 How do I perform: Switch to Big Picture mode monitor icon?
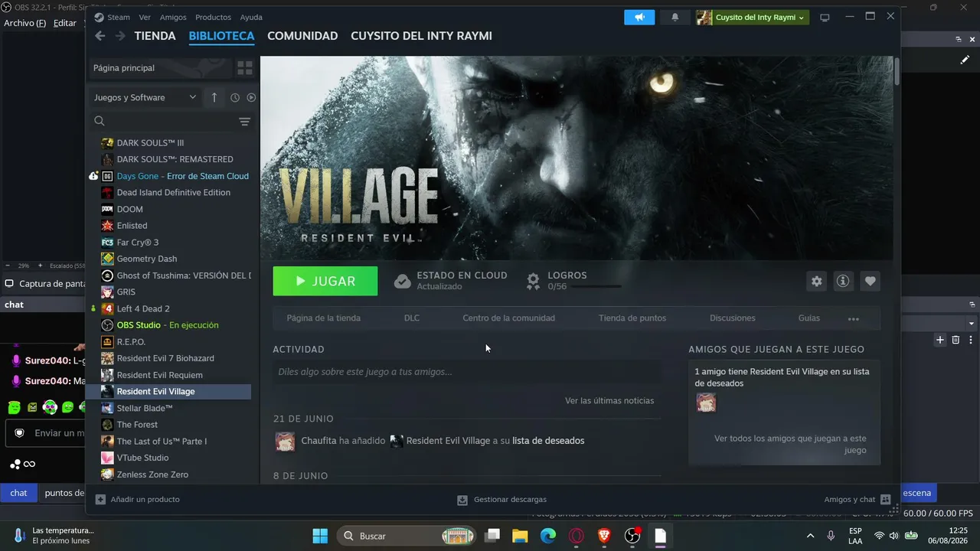click(x=825, y=18)
